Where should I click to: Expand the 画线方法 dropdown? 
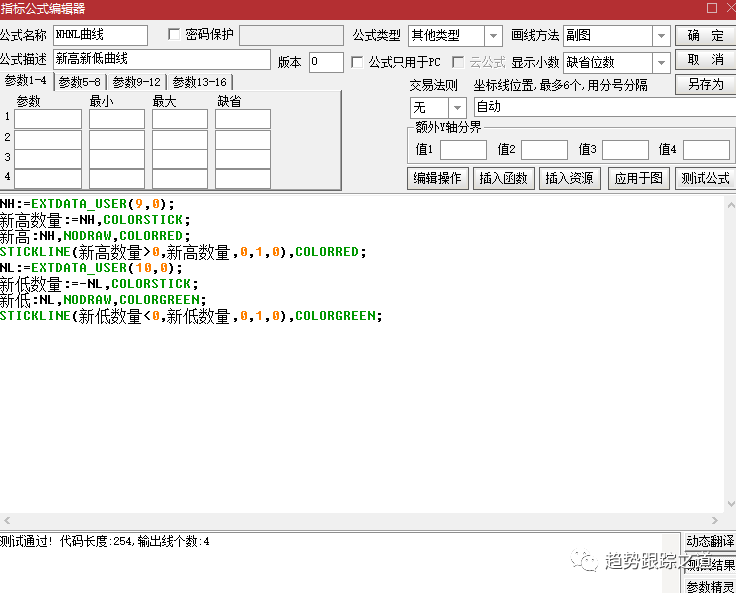click(x=660, y=36)
